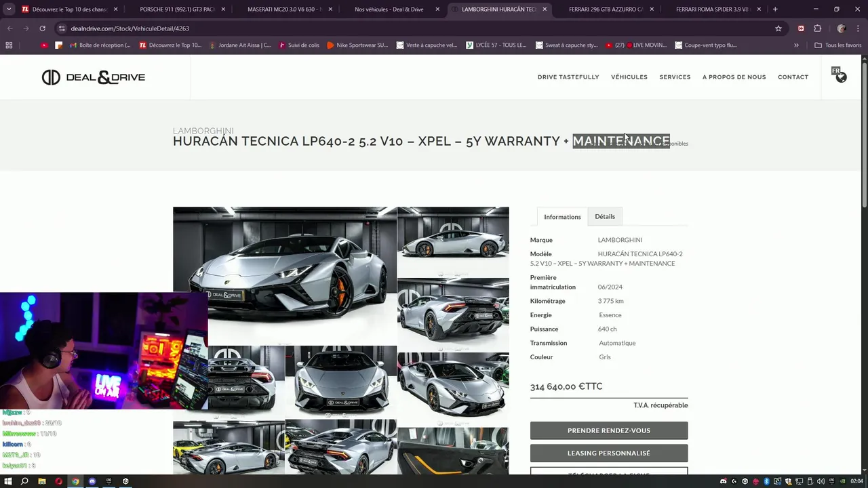Image resolution: width=868 pixels, height=488 pixels.
Task: Select the Détails tab
Action: pos(605,217)
